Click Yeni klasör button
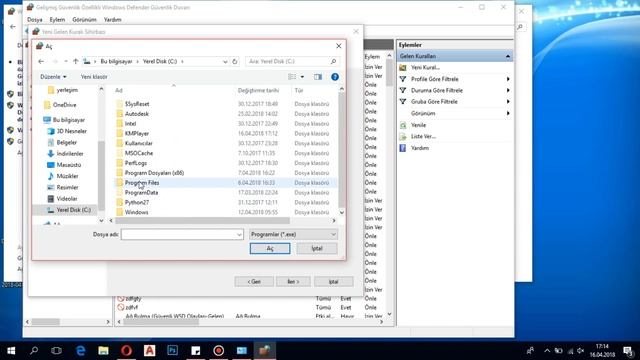 coord(94,77)
